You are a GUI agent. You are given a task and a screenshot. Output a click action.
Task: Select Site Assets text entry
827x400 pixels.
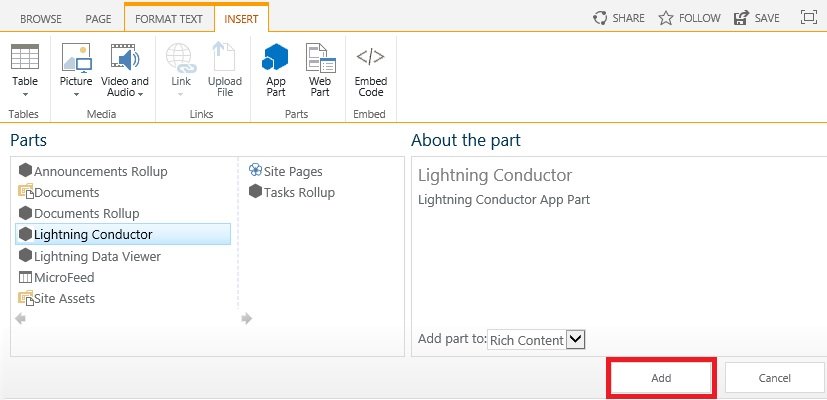click(x=64, y=299)
